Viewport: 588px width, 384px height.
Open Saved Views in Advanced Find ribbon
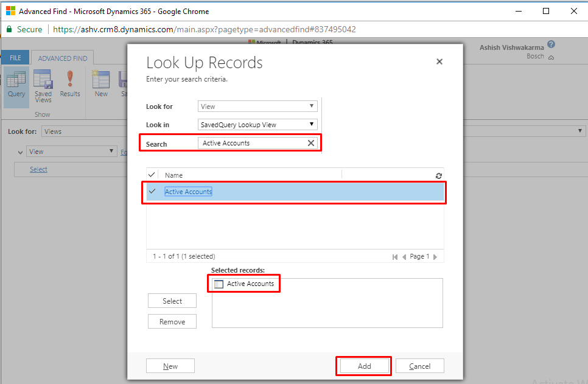coord(43,86)
